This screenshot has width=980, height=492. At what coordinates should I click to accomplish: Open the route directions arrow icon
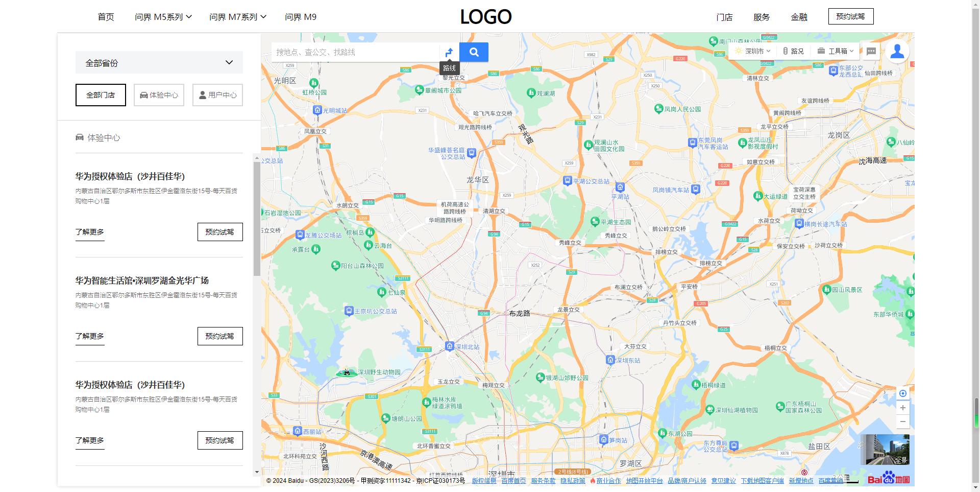click(449, 52)
